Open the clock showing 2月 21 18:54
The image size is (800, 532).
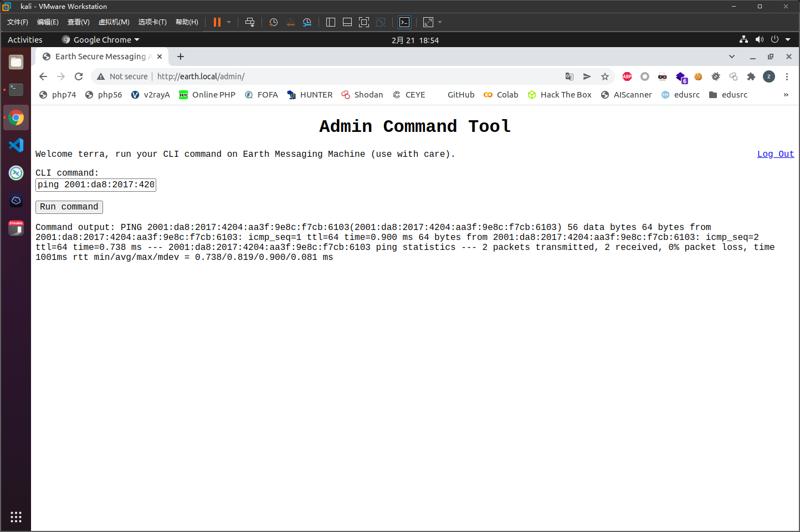415,40
